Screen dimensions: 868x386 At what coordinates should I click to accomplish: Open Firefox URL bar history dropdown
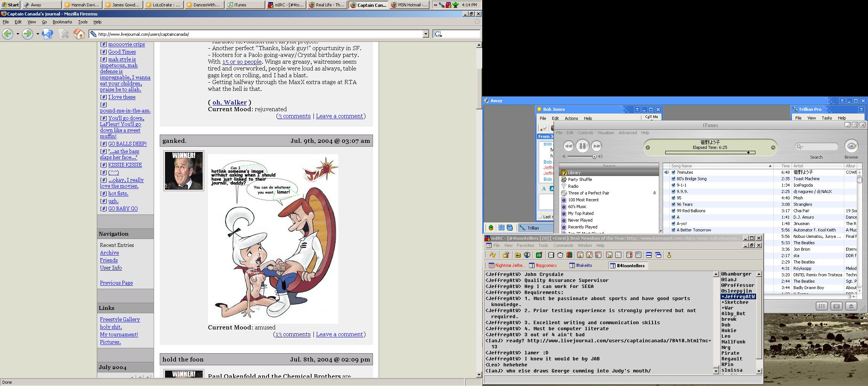[x=426, y=34]
